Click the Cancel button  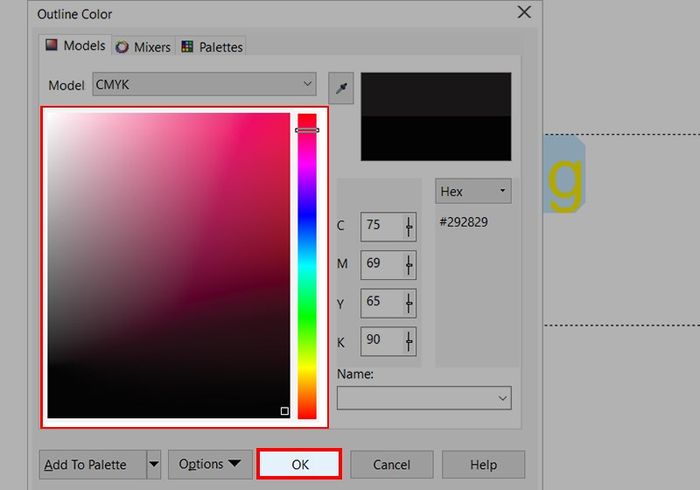392,465
